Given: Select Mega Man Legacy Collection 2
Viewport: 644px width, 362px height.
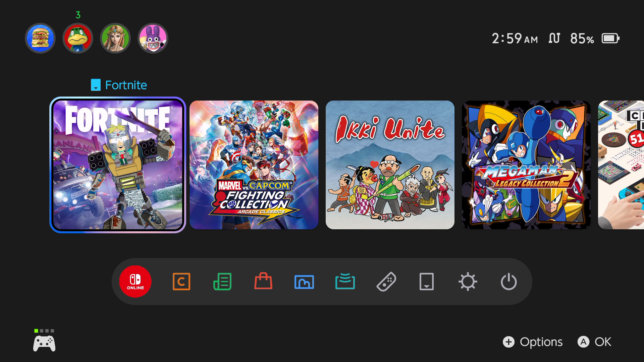Looking at the screenshot, I should pos(526,165).
